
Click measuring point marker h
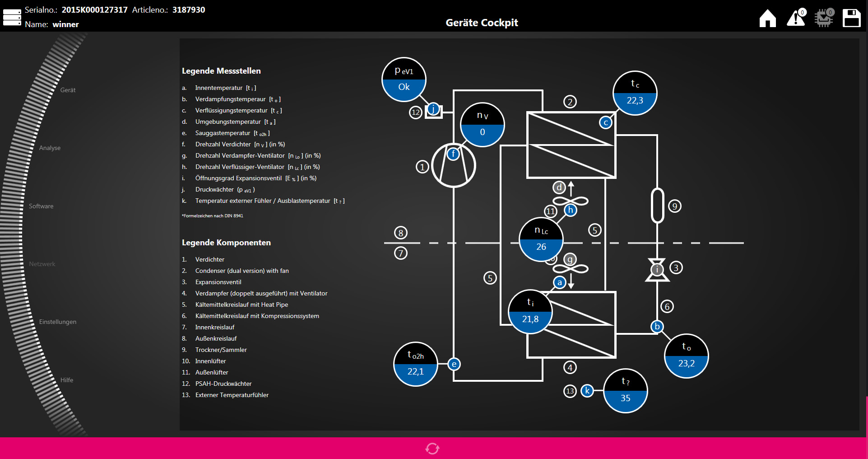tap(571, 210)
